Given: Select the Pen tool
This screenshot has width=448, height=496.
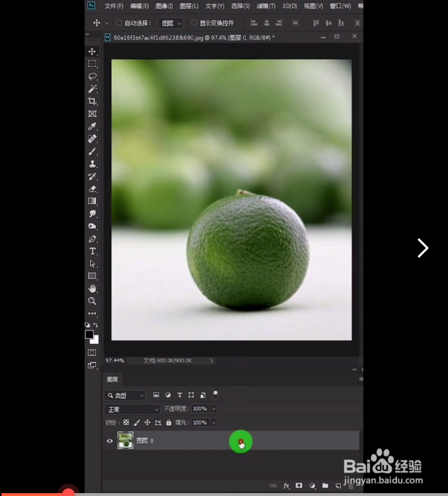Looking at the screenshot, I should [x=92, y=239].
